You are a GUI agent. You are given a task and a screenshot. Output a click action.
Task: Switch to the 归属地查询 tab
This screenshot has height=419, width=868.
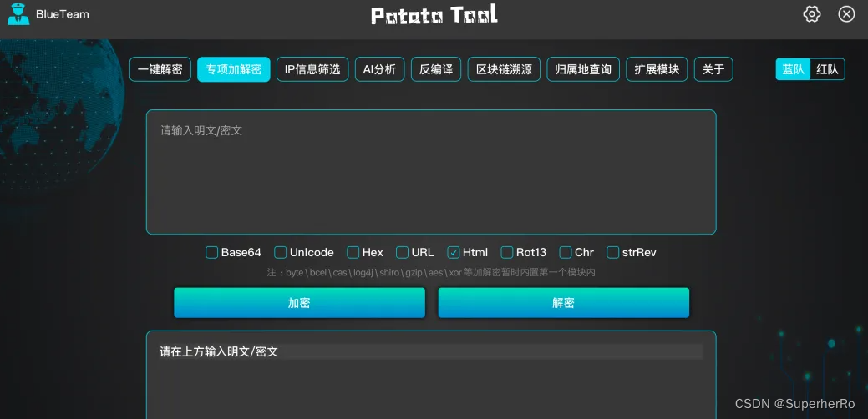(x=583, y=69)
